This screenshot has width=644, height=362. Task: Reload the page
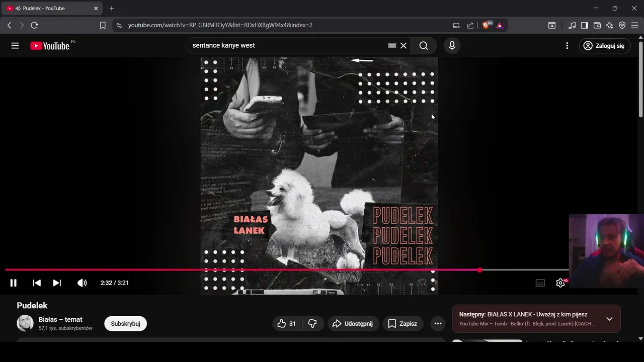click(34, 25)
